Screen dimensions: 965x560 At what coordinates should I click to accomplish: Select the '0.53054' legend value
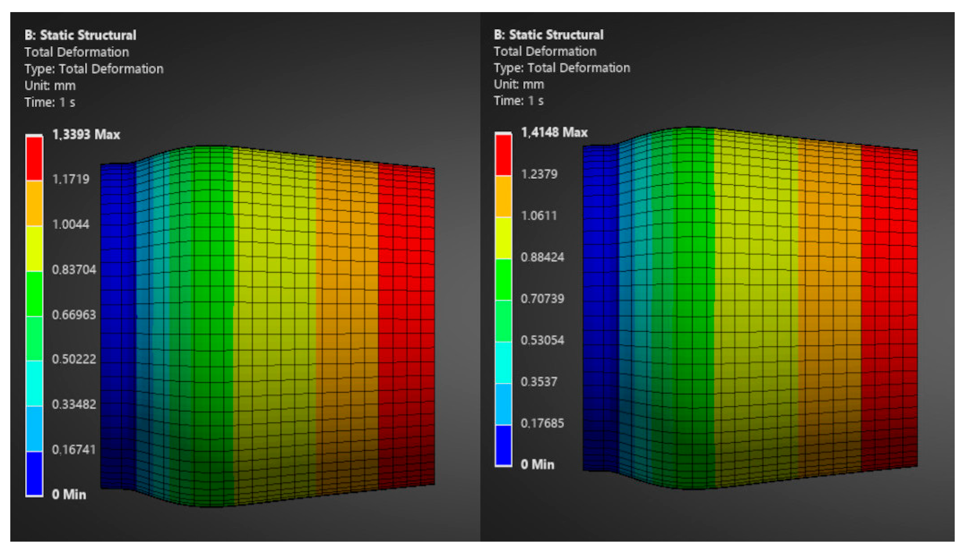click(x=543, y=340)
